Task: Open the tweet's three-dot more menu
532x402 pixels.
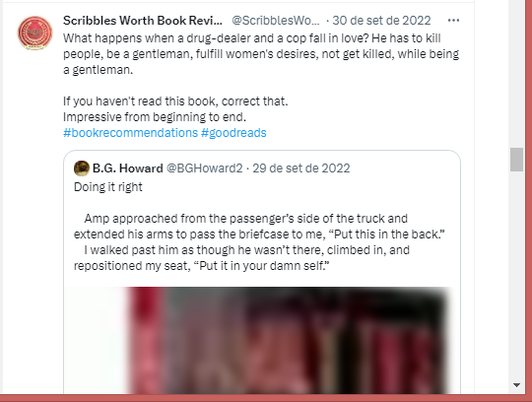Action: point(453,21)
